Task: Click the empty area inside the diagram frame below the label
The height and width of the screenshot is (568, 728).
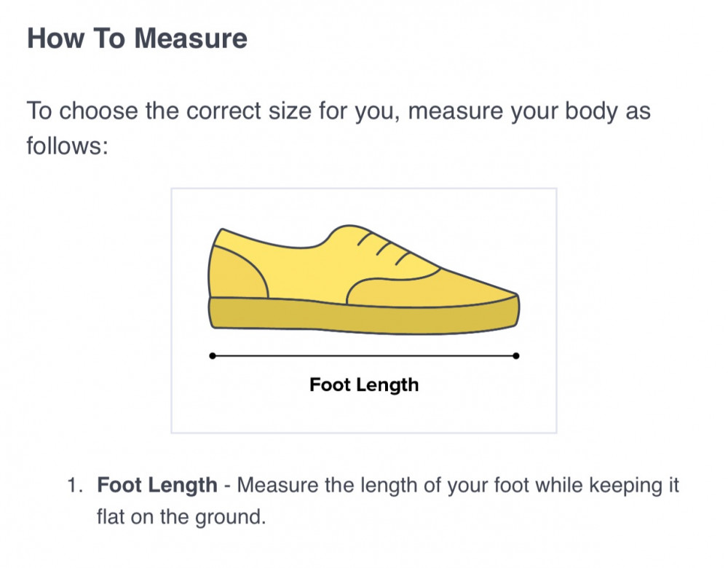Action: (364, 414)
